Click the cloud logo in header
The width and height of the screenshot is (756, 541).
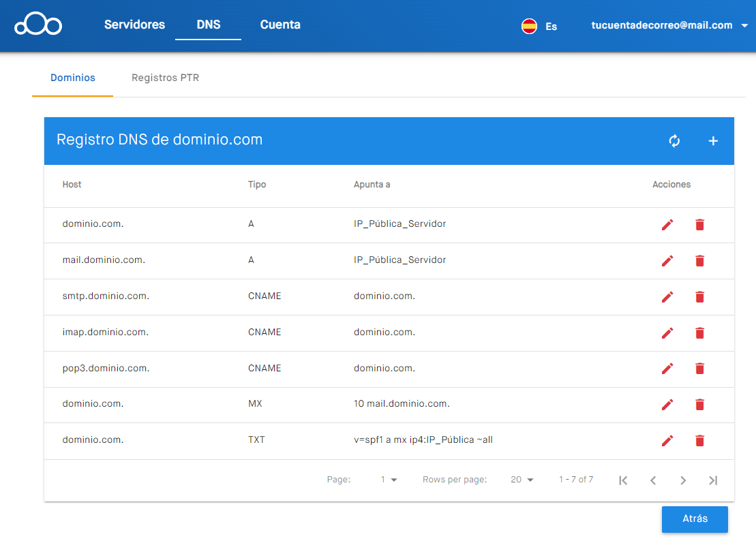38,25
